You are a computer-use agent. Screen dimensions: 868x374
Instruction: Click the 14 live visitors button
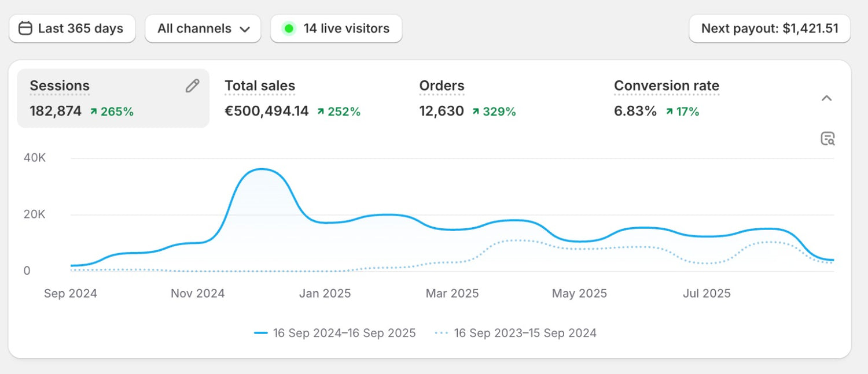coord(336,28)
